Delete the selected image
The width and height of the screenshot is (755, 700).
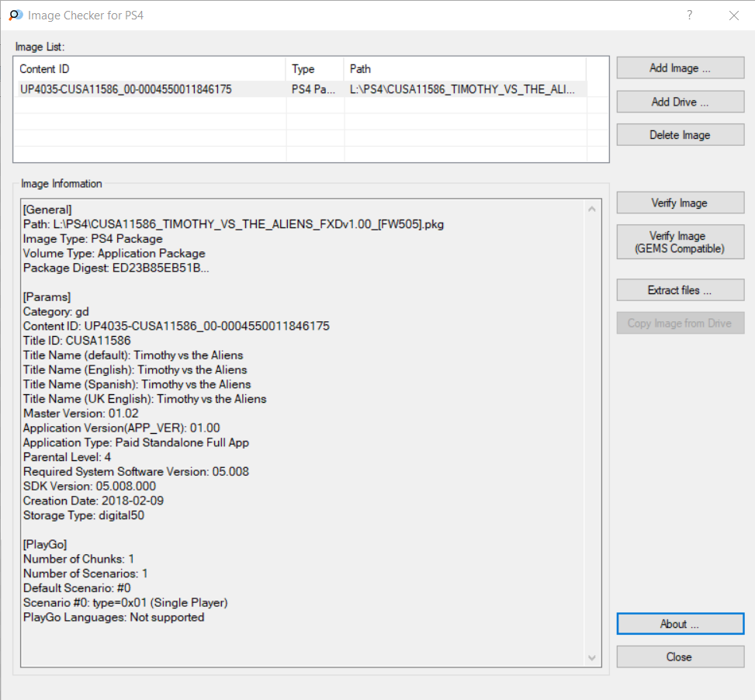tap(680, 135)
